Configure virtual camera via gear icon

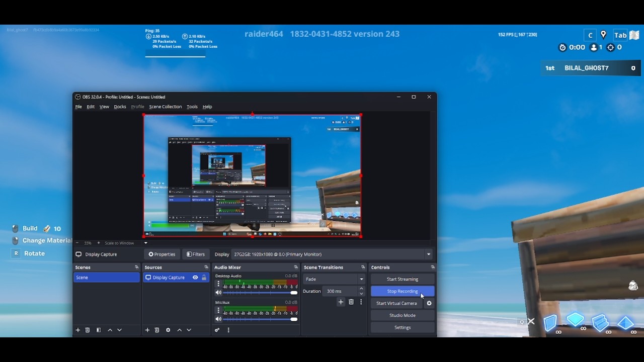coord(429,303)
